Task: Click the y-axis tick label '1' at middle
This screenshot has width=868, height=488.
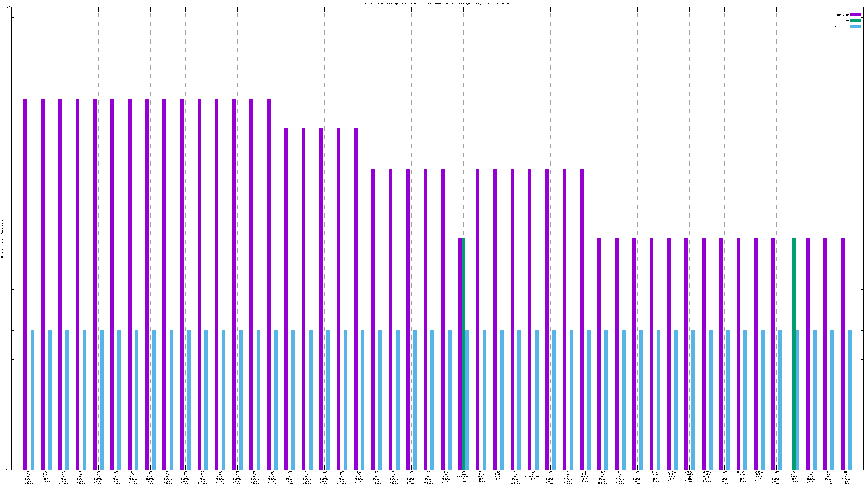Action: click(x=9, y=238)
